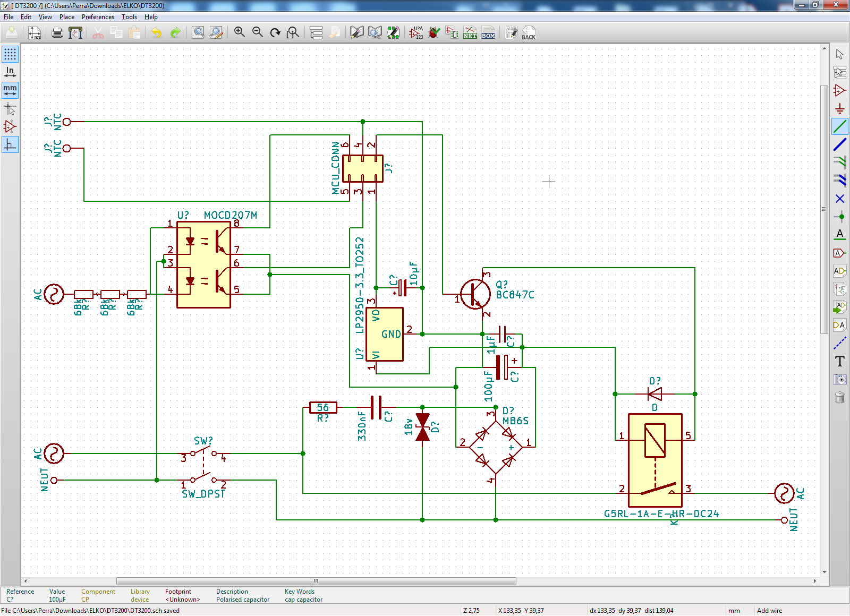This screenshot has height=616, width=850.
Task: Click the Zoom in magnifier button
Action: [240, 33]
